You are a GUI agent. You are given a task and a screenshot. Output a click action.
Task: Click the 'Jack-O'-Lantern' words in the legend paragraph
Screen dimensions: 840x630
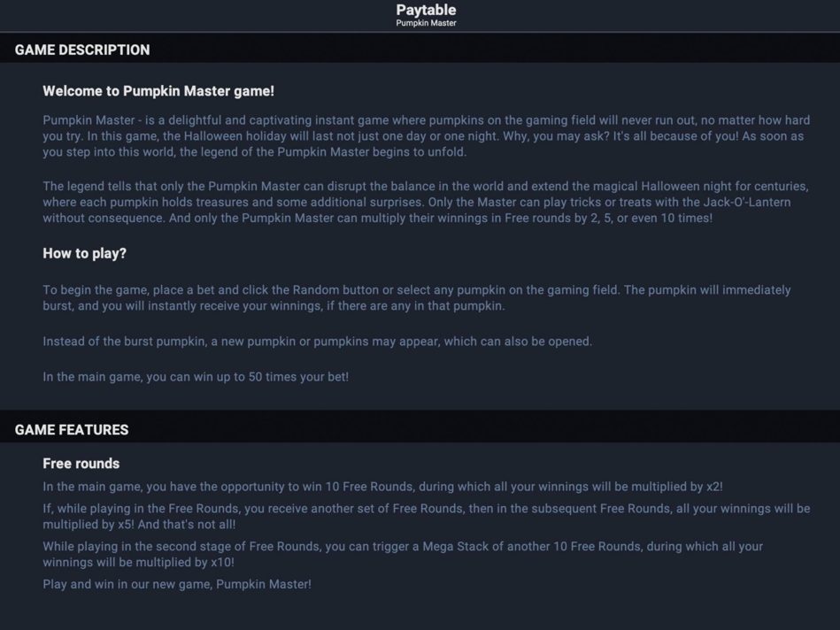(x=747, y=202)
